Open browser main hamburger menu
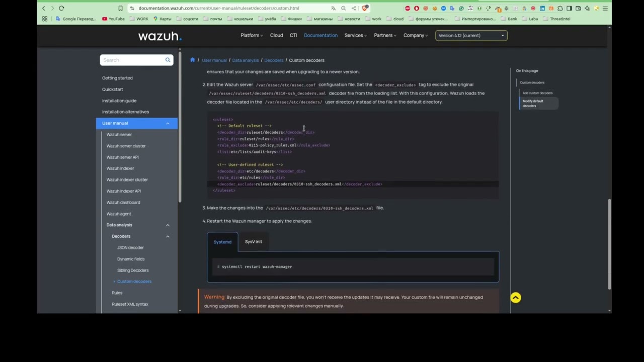644x362 pixels. coord(605,9)
